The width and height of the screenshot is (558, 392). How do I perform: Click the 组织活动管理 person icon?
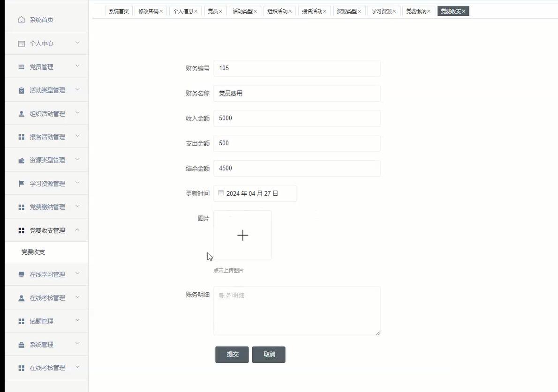click(x=21, y=113)
